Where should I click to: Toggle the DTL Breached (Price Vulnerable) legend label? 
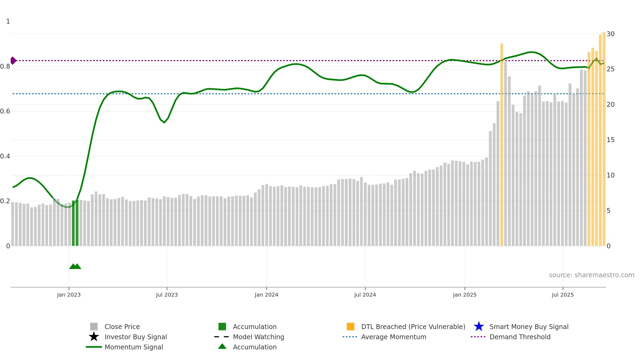click(413, 327)
